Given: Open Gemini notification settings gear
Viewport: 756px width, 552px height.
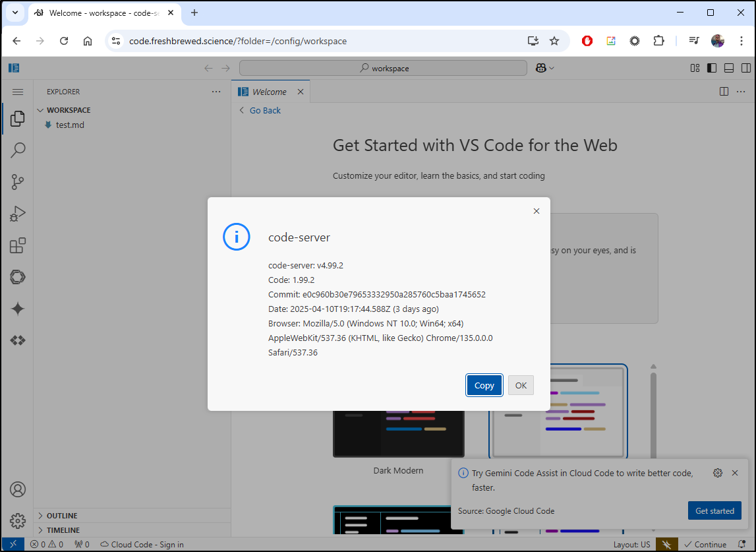Looking at the screenshot, I should (x=717, y=473).
